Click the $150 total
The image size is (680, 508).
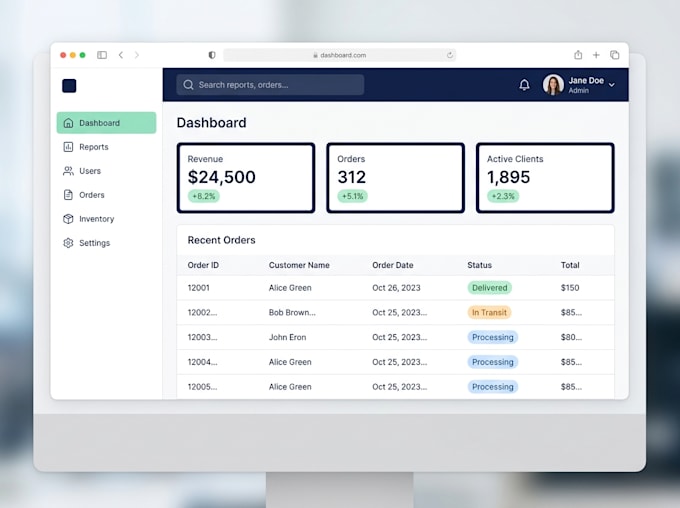[570, 288]
